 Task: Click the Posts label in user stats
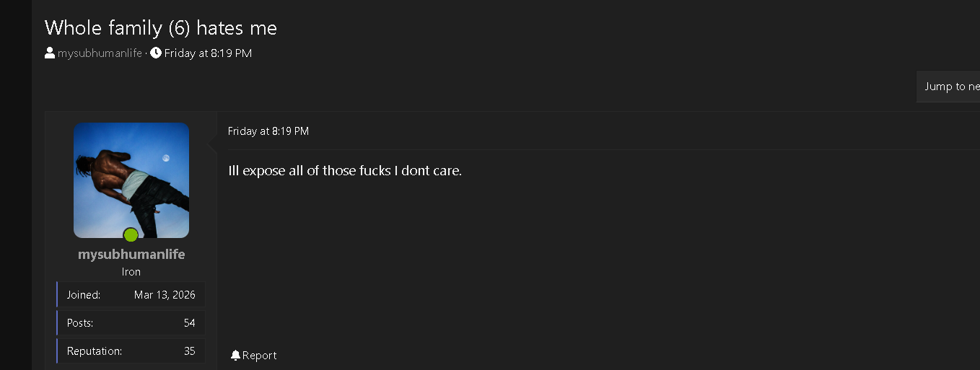click(x=80, y=322)
